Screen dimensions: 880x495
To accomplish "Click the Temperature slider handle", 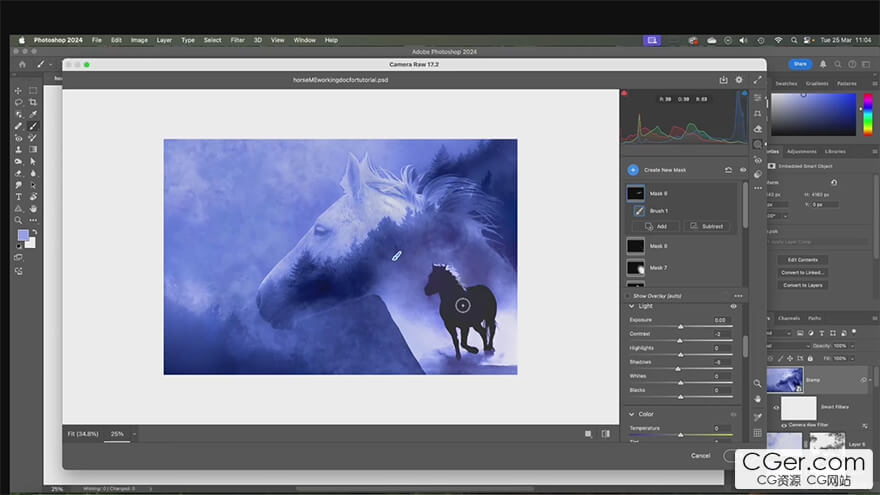I will pos(680,435).
